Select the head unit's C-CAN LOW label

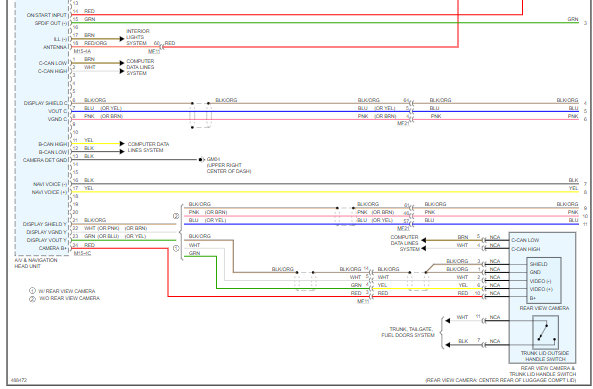53,63
